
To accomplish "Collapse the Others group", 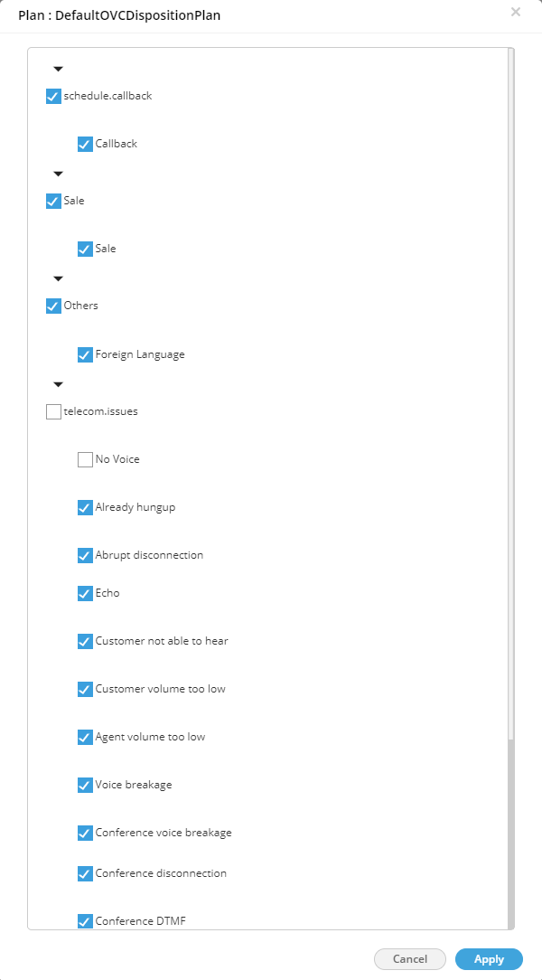I will coord(58,278).
